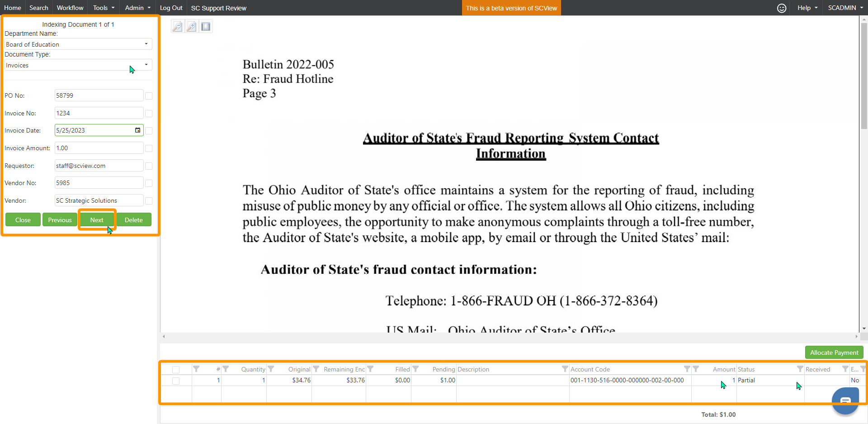
Task: Tick the PO No checkbox
Action: tap(149, 96)
